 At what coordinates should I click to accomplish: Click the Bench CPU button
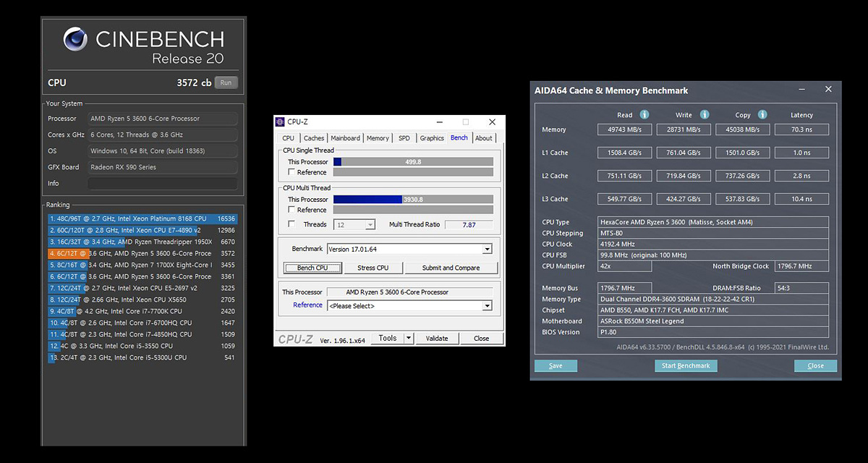point(312,268)
